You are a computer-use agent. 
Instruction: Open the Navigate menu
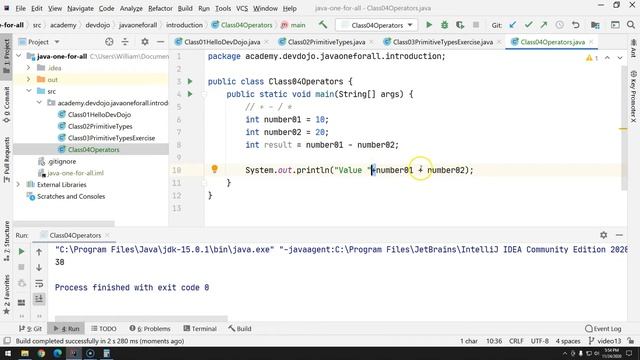tap(80, 8)
